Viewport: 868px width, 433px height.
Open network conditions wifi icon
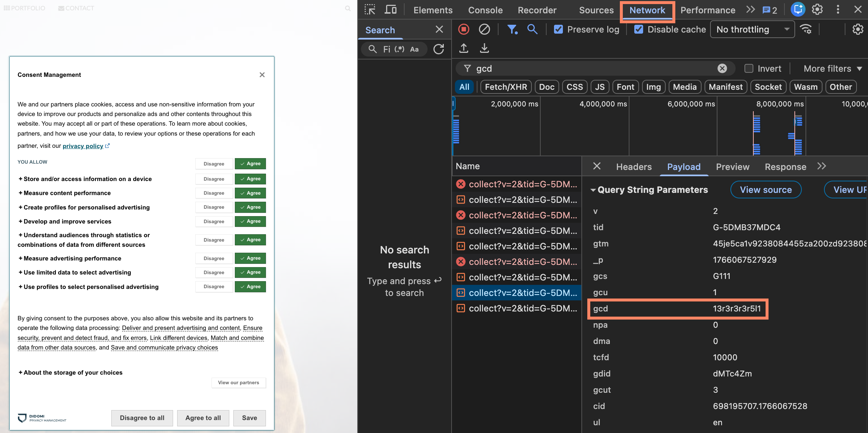806,29
